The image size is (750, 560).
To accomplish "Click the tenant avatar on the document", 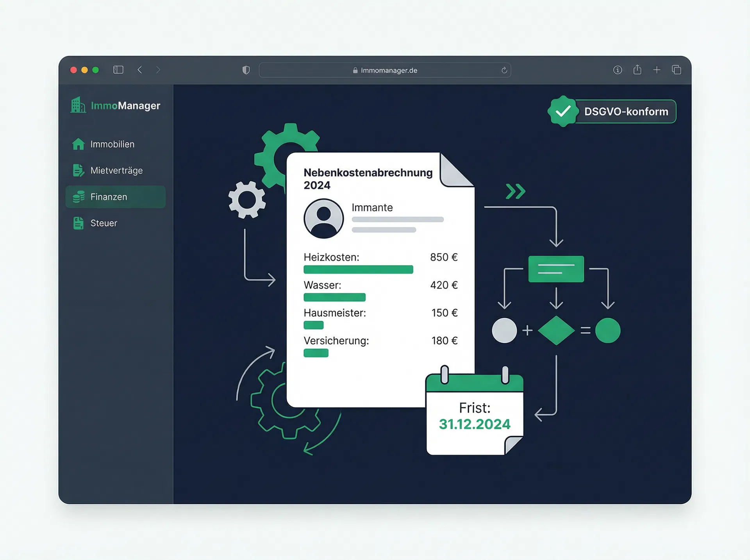I will tap(323, 218).
